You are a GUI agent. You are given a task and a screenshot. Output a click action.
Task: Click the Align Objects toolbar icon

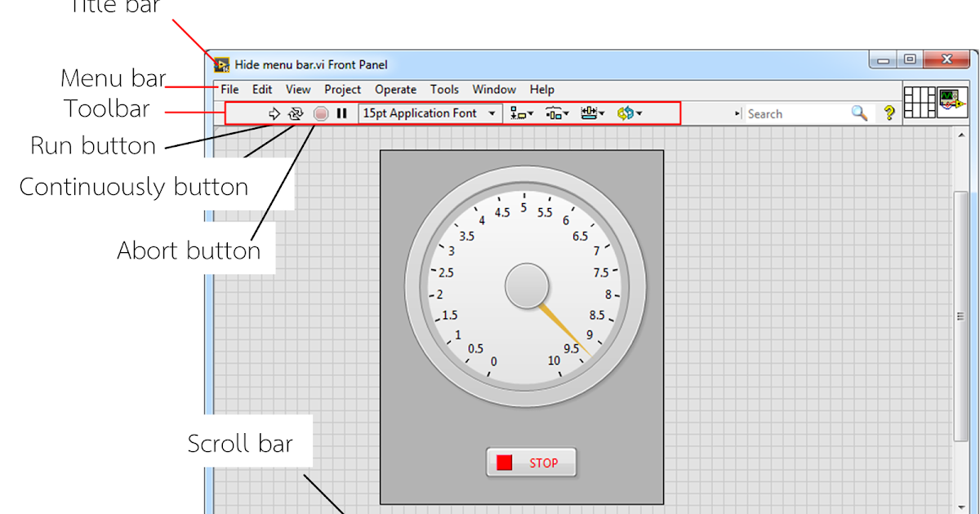point(517,113)
